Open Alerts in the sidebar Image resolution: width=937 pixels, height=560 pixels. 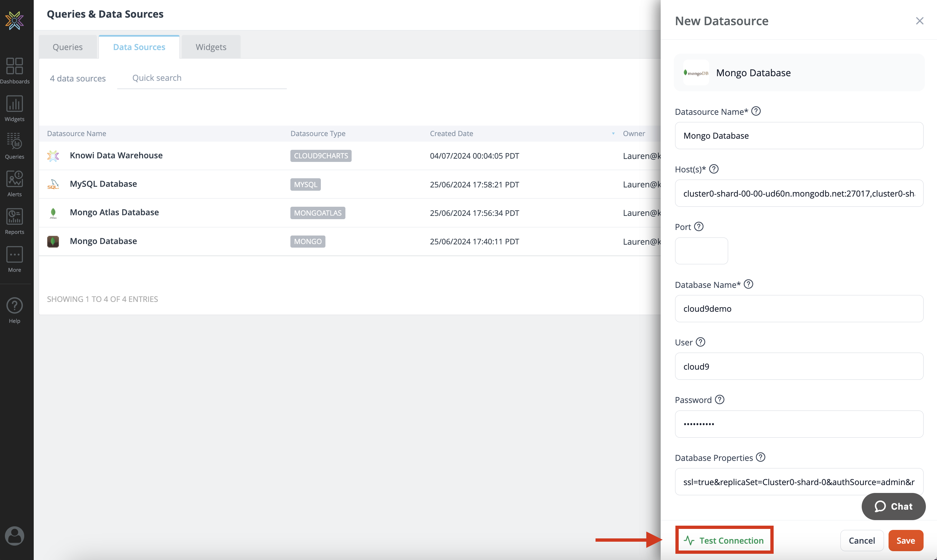(x=14, y=184)
